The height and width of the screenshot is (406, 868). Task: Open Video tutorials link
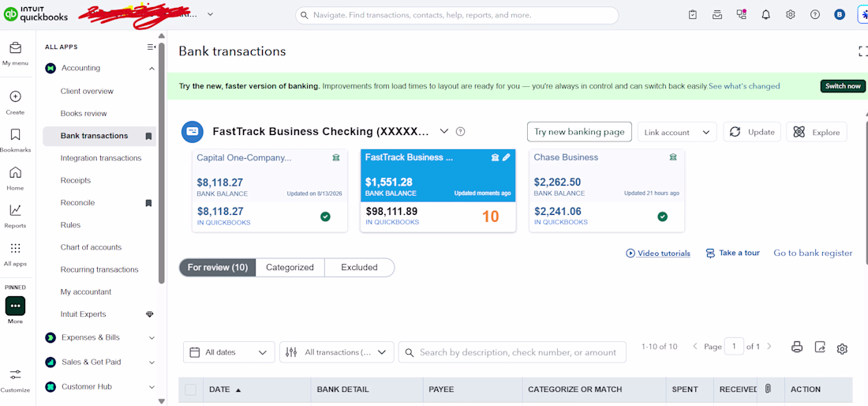(658, 253)
